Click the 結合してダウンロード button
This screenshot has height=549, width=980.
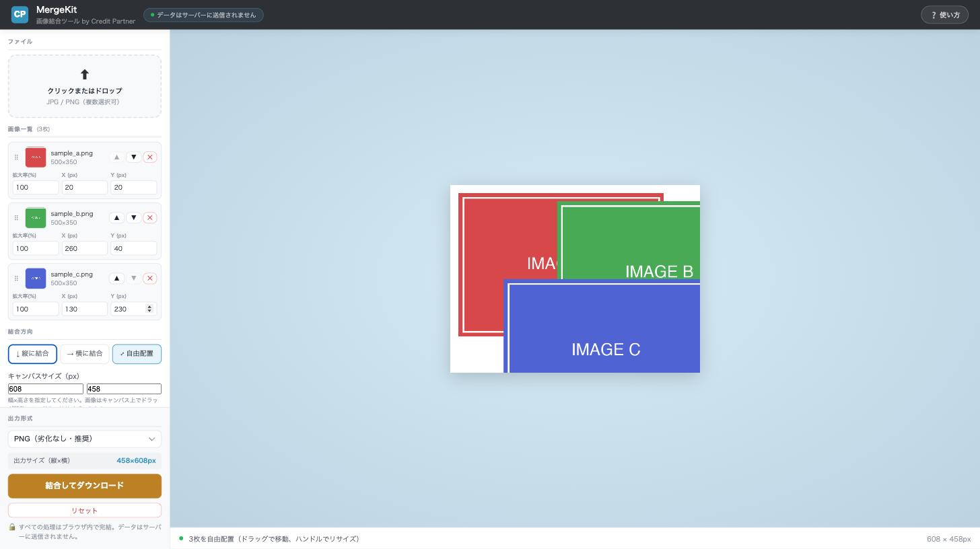click(x=85, y=486)
